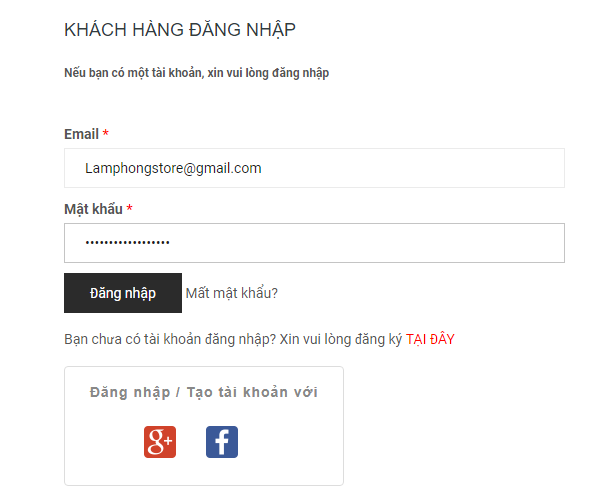
Task: Select the KHÁCH HÀNG ĐĂNG NHẬP heading
Action: pyautogui.click(x=180, y=30)
